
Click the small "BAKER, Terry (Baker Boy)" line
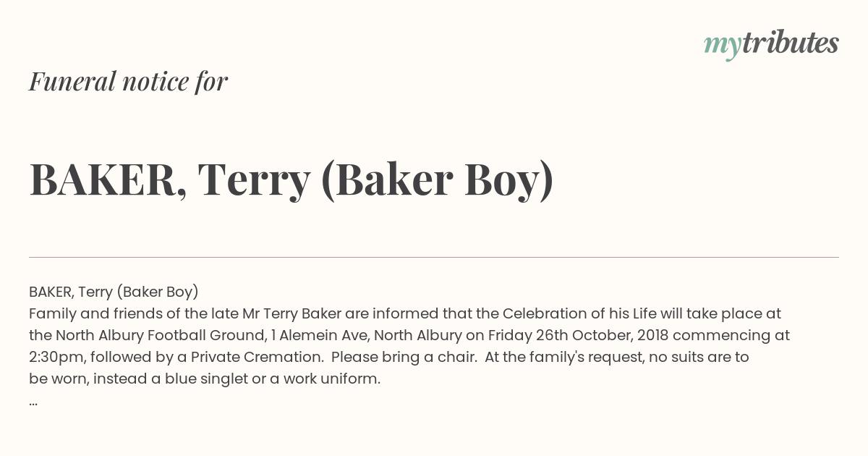coord(114,292)
